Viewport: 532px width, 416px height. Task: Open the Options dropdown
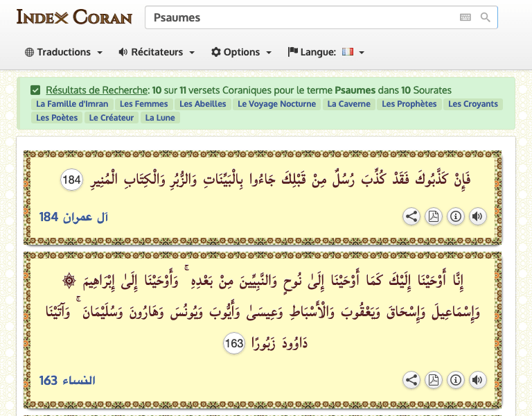click(x=241, y=52)
